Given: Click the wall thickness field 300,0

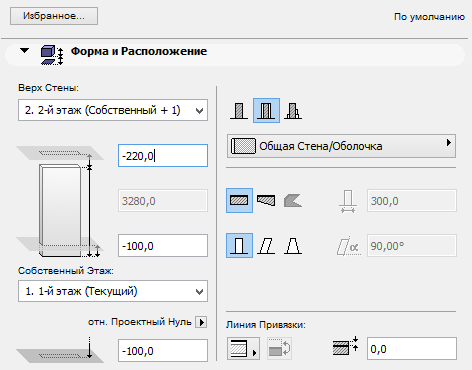Looking at the screenshot, I should click(x=412, y=201).
